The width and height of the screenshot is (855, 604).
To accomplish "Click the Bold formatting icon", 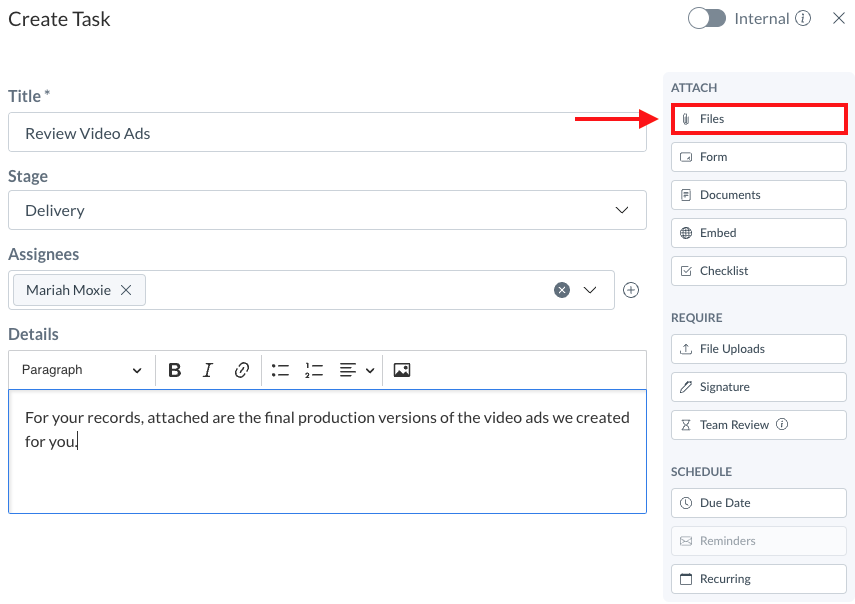I will click(175, 370).
